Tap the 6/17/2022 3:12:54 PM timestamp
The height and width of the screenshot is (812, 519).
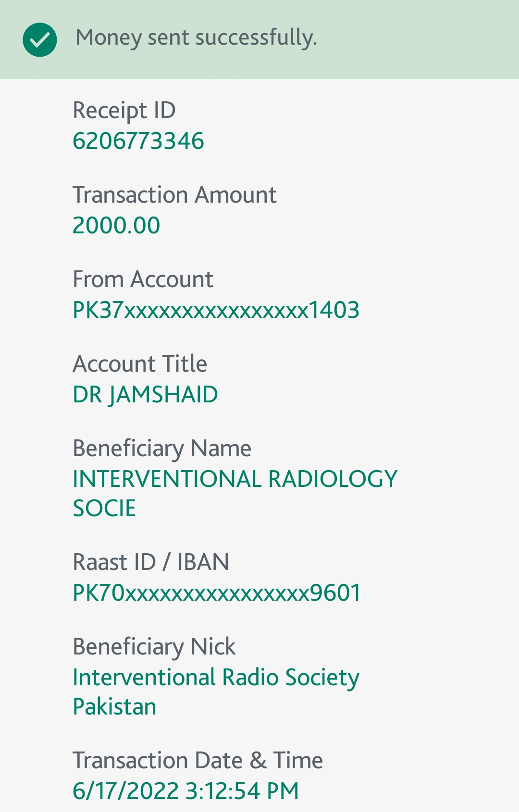(x=185, y=791)
